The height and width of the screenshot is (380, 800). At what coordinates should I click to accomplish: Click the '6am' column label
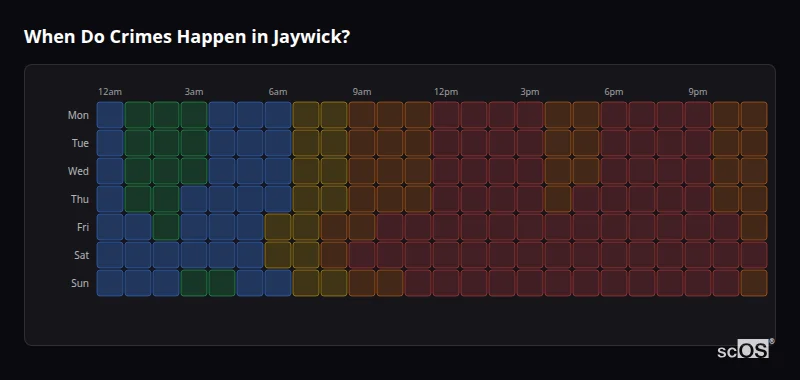click(278, 92)
